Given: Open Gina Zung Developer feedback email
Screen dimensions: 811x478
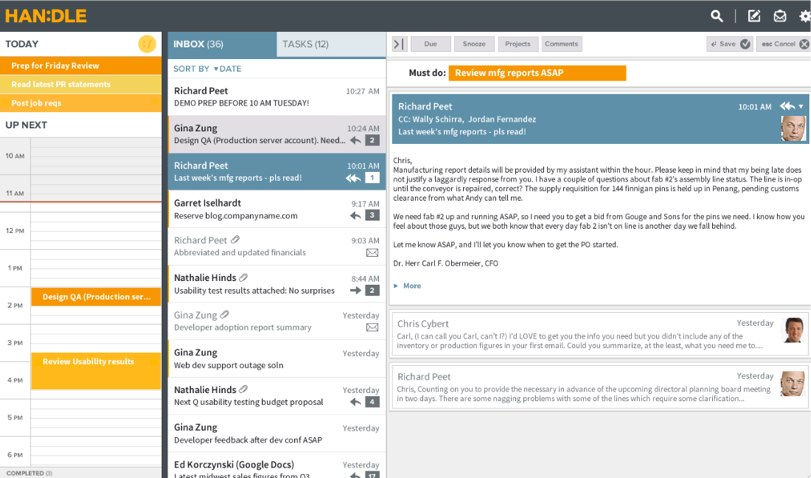Looking at the screenshot, I should tap(277, 434).
